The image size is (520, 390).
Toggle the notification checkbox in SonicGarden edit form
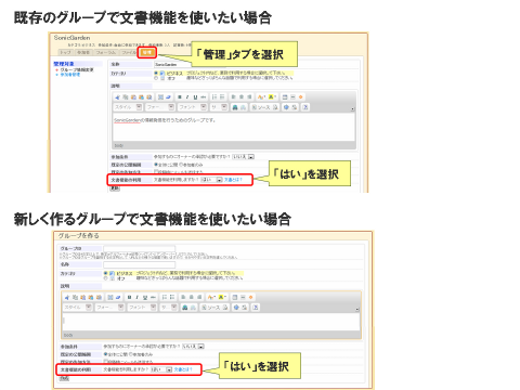pos(156,172)
